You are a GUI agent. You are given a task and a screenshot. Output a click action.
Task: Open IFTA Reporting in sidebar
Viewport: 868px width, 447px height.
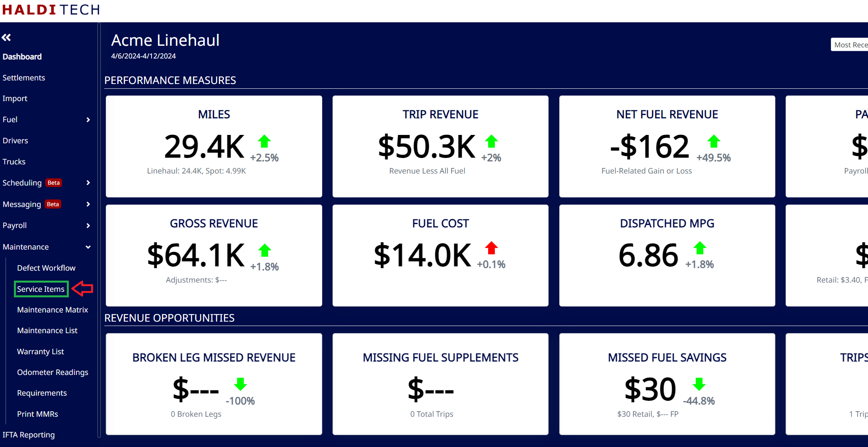(x=29, y=435)
